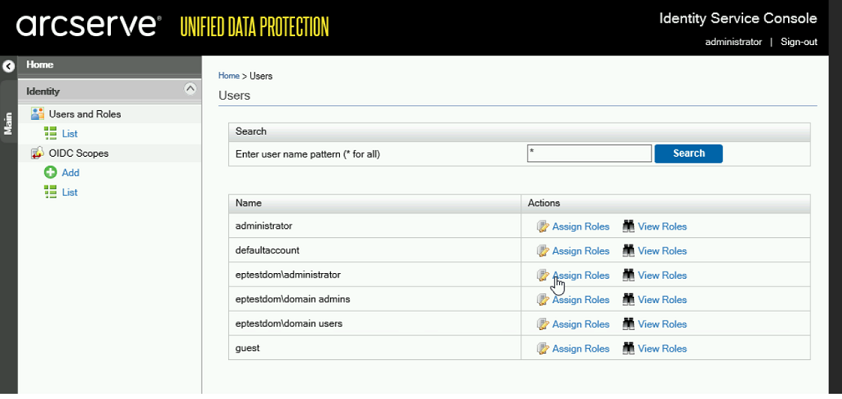Click the OIDC Scopes icon in sidebar
This screenshot has height=399, width=842.
tap(37, 153)
